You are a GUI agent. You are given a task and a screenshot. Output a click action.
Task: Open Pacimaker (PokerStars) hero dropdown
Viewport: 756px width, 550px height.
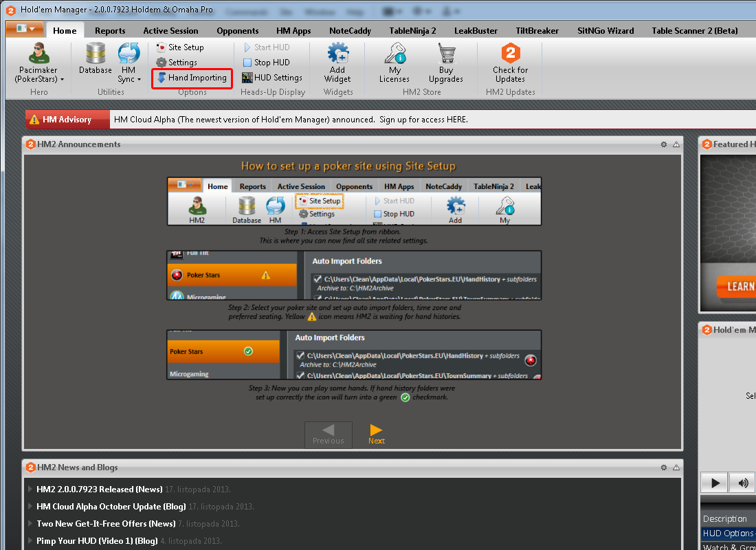[38, 79]
